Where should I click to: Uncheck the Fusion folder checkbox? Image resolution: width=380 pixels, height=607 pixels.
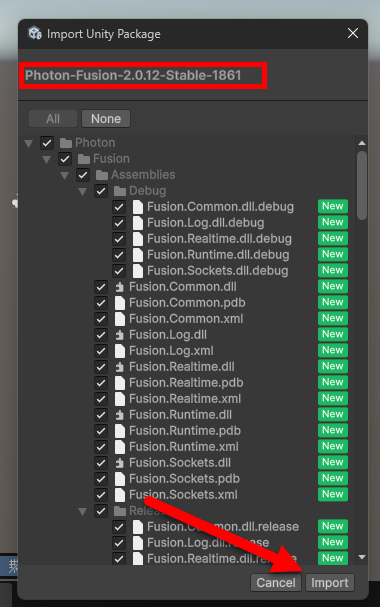65,159
